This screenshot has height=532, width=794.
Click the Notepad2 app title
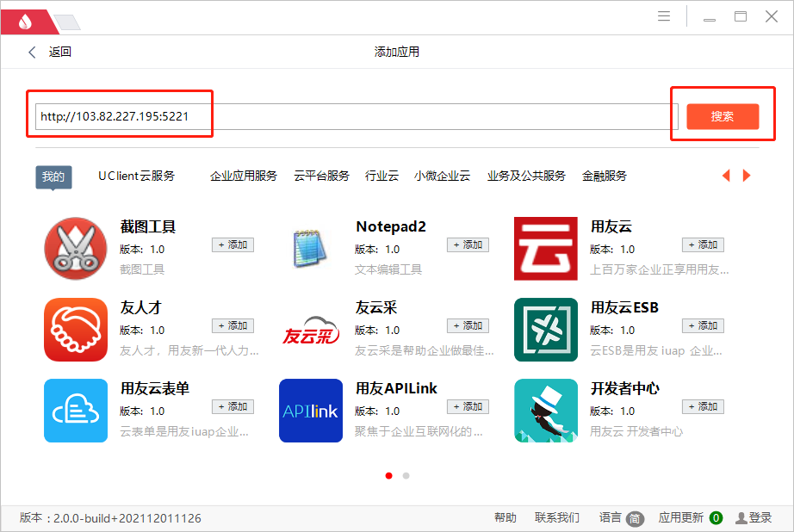click(391, 226)
